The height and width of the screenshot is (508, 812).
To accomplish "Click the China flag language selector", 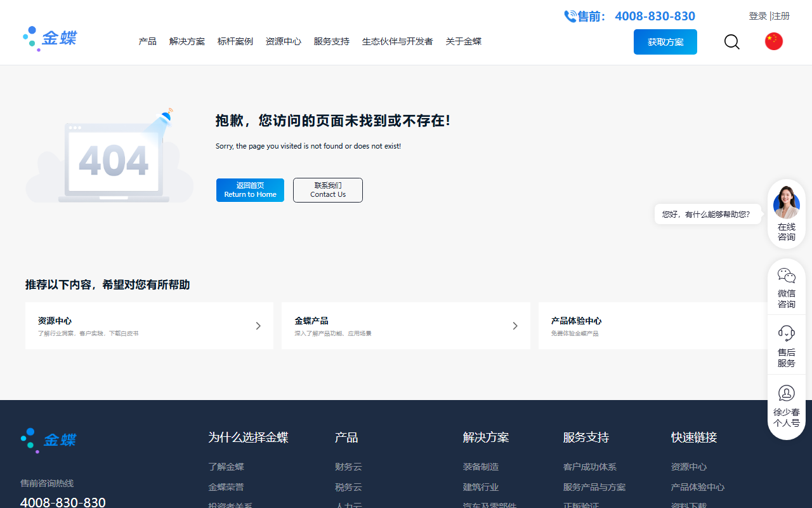I will [x=773, y=41].
